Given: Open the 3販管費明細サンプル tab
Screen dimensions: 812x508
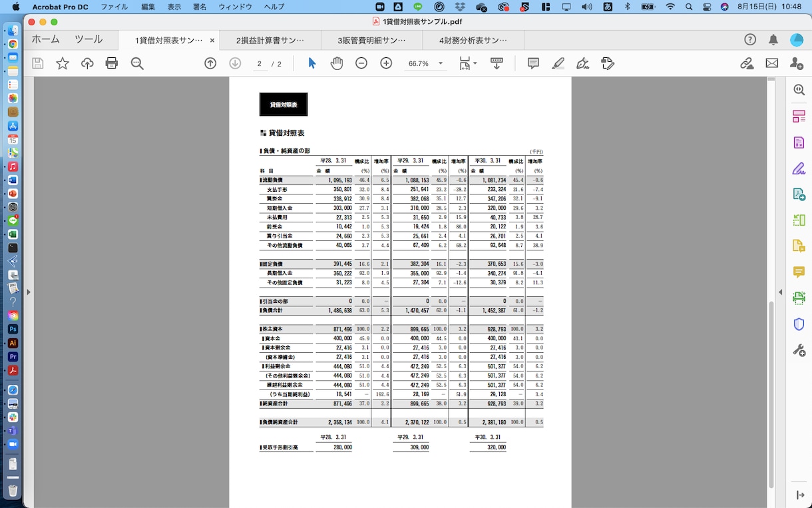Looking at the screenshot, I should tap(371, 40).
